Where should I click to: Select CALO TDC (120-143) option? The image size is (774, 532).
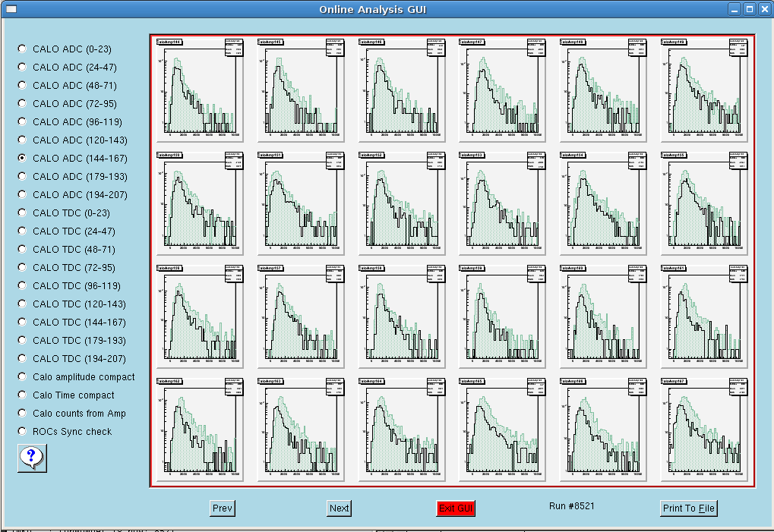tap(22, 304)
